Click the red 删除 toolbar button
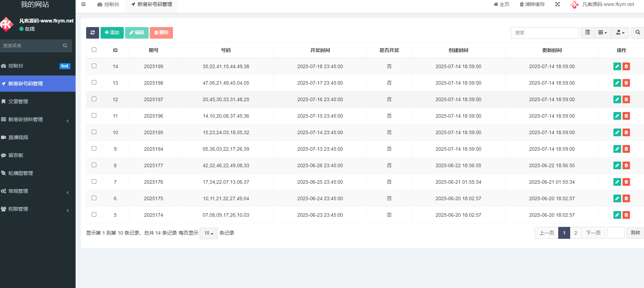Image resolution: width=644 pixels, height=288 pixels. pyautogui.click(x=161, y=33)
